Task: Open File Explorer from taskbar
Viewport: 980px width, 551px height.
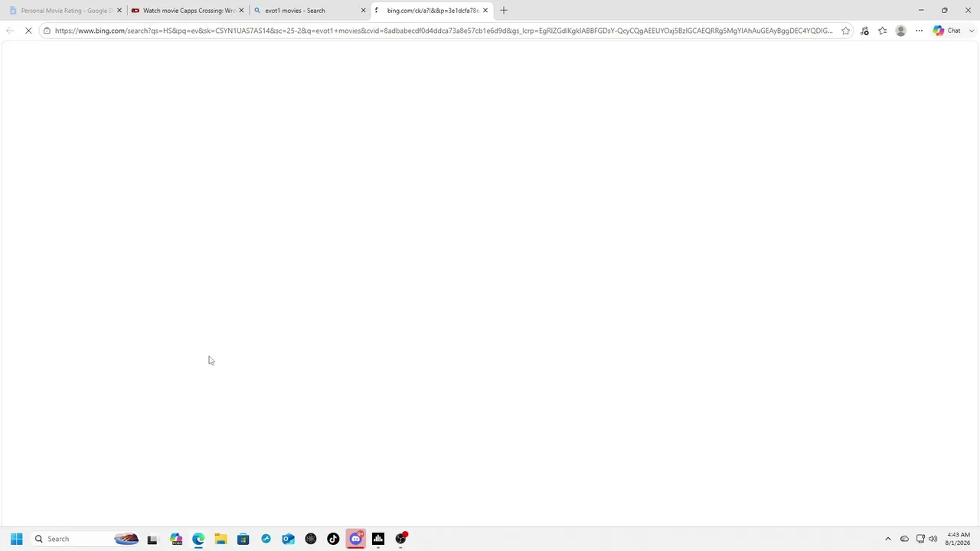Action: (x=220, y=539)
